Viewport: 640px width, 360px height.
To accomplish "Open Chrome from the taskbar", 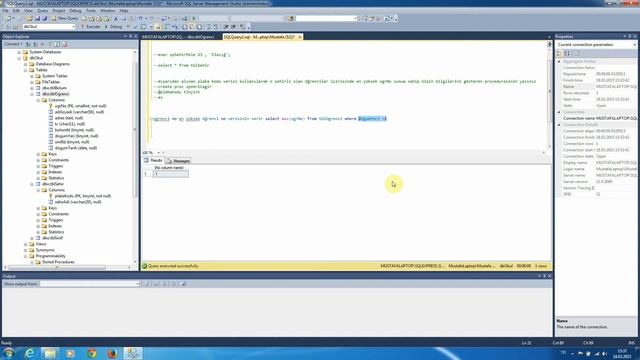I will click(91, 353).
